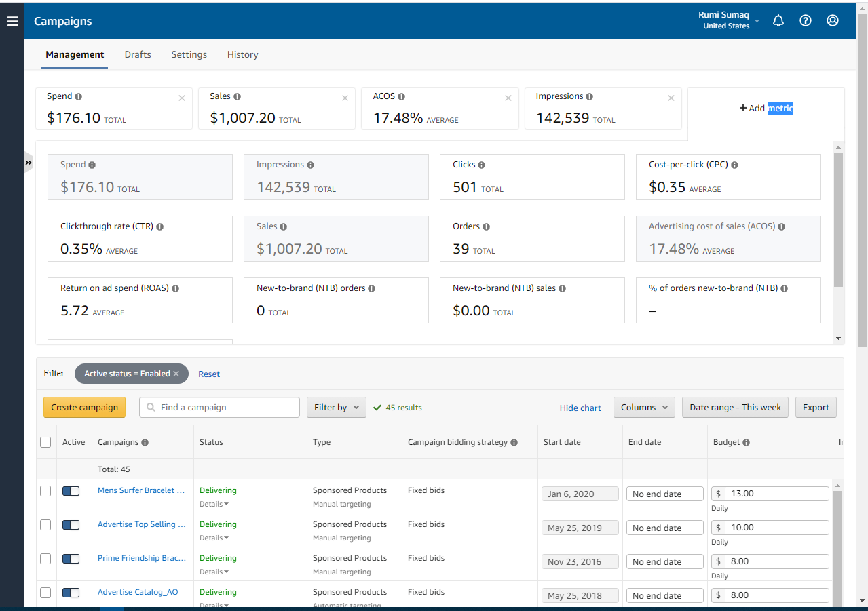This screenshot has height=611, width=868.
Task: Expand Details under Mens Surfer Bracelet status
Action: 214,504
